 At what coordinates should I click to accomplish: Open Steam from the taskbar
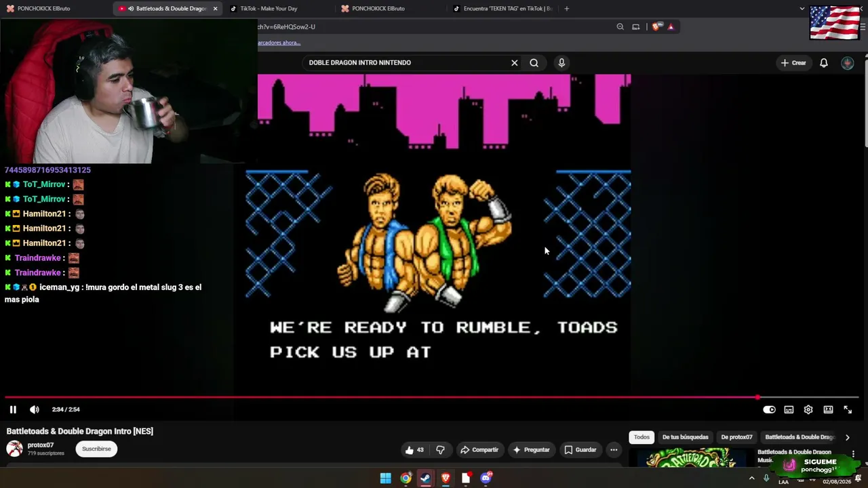pos(425,479)
